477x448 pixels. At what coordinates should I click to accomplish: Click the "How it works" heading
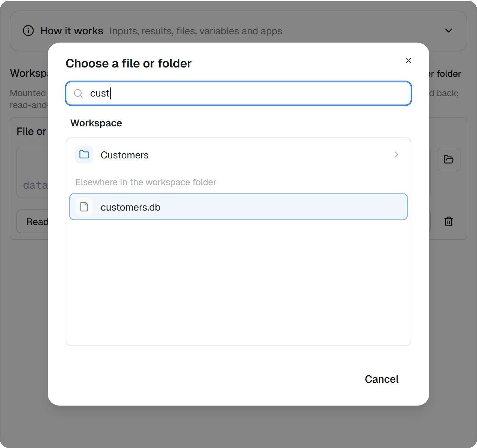(72, 31)
